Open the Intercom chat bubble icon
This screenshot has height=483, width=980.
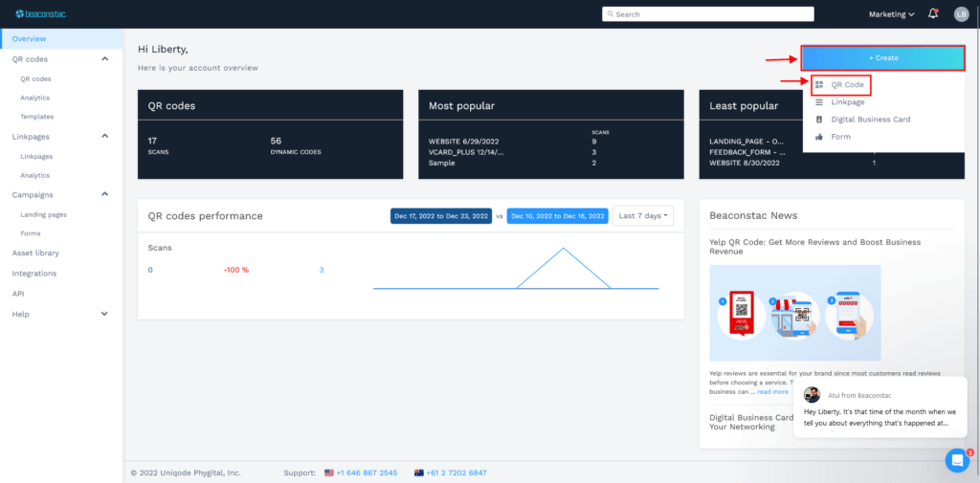tap(957, 460)
